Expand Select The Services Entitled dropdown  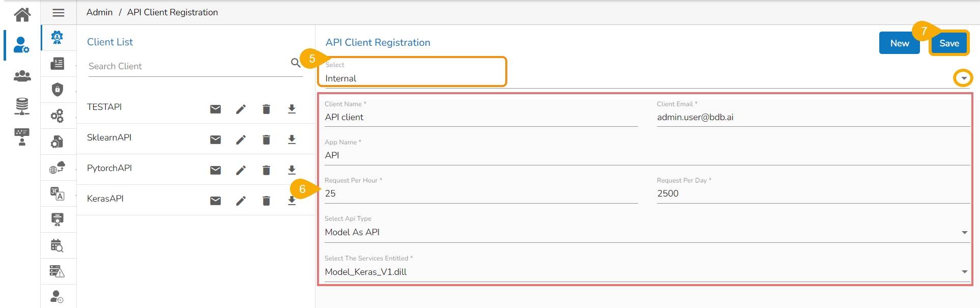tap(964, 272)
